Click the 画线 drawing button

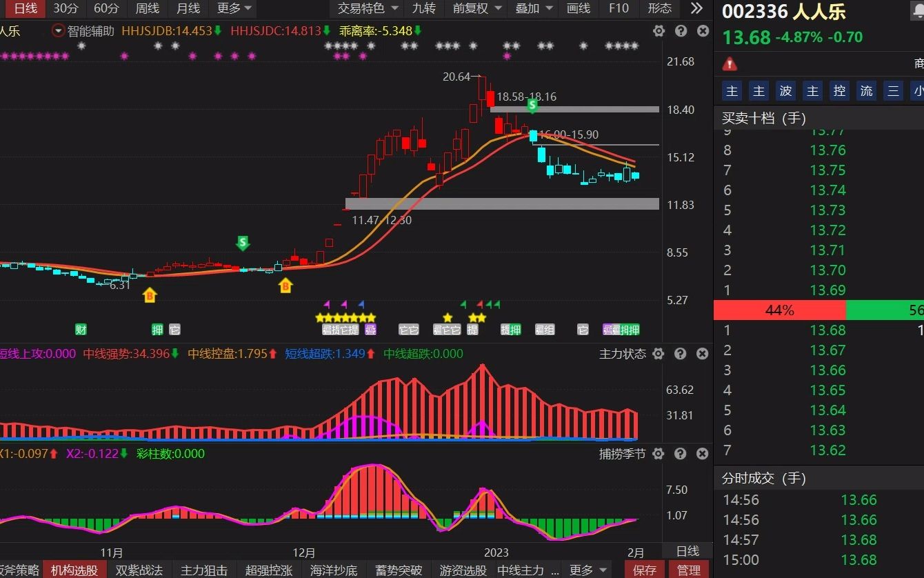(x=579, y=8)
